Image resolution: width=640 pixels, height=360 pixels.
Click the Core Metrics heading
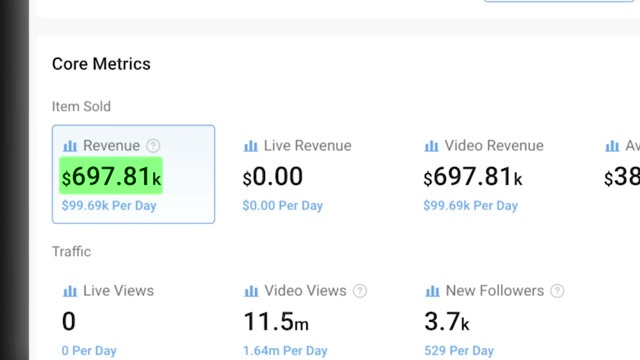pyautogui.click(x=101, y=64)
